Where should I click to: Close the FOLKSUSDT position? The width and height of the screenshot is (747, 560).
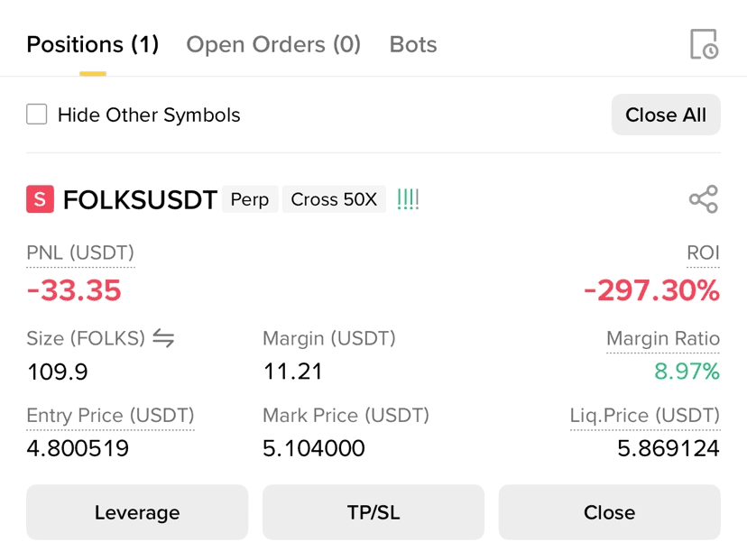coord(609,512)
